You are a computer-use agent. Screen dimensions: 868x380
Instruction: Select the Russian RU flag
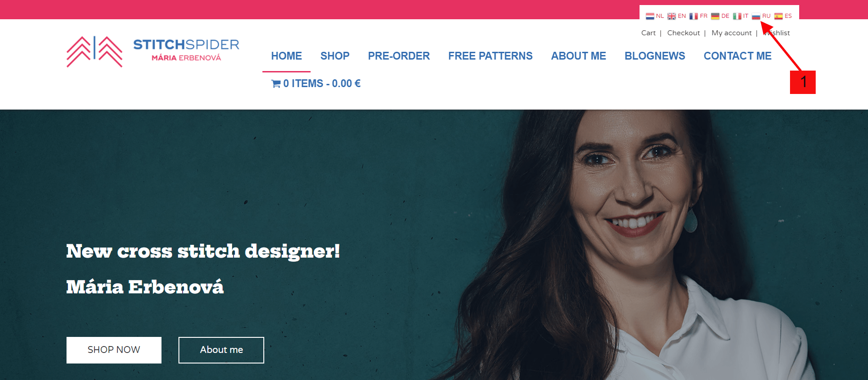point(756,16)
